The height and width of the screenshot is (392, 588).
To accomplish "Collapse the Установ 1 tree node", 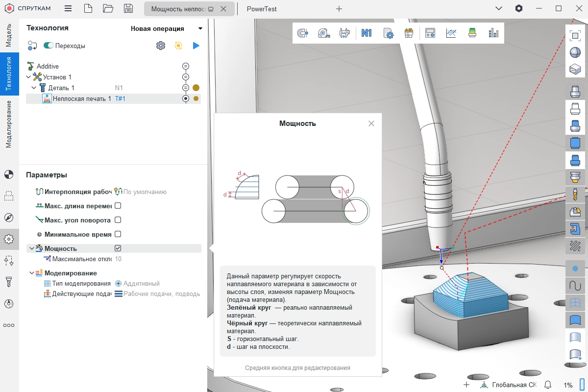I will [28, 77].
